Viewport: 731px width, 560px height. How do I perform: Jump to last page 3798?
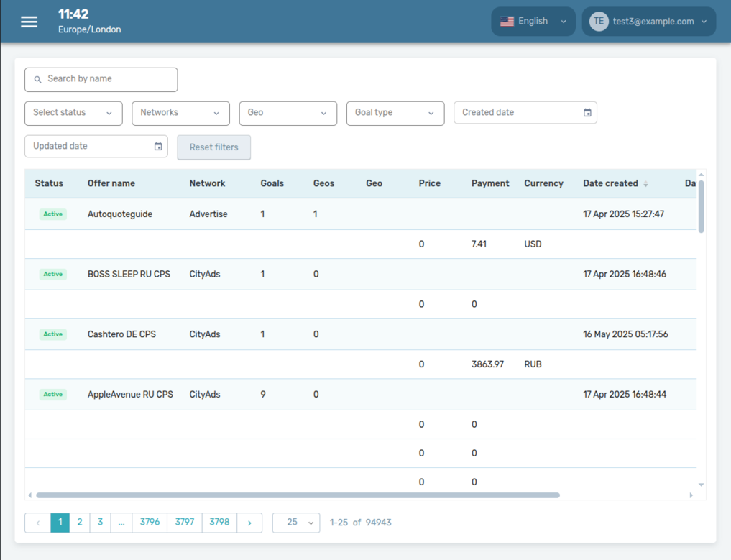tap(219, 523)
